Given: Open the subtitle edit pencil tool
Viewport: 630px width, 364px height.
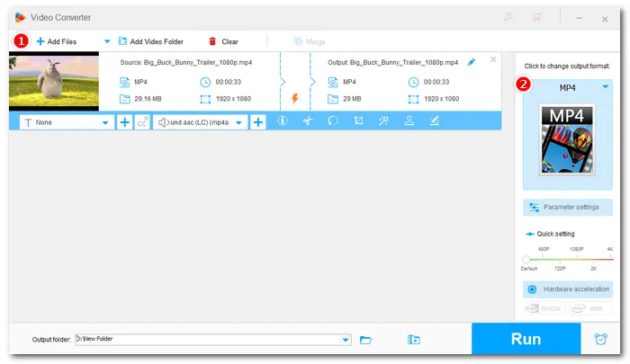Looking at the screenshot, I should tap(435, 120).
